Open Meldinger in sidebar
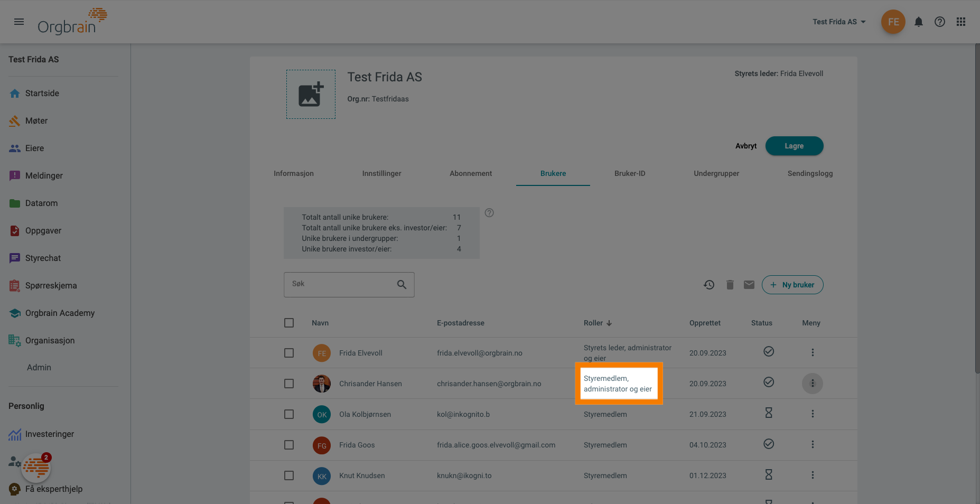 pyautogui.click(x=36, y=176)
